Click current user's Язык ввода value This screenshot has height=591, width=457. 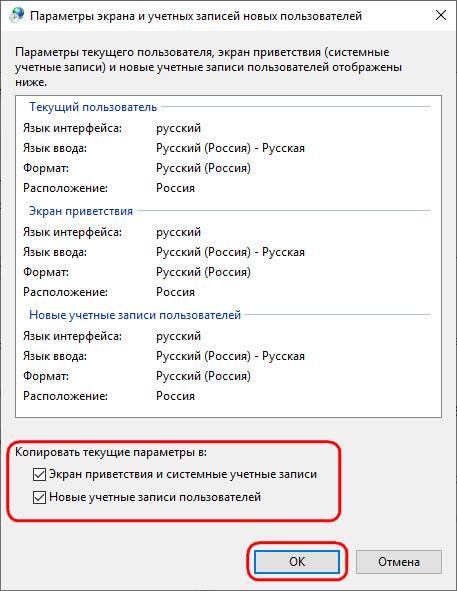tap(230, 148)
